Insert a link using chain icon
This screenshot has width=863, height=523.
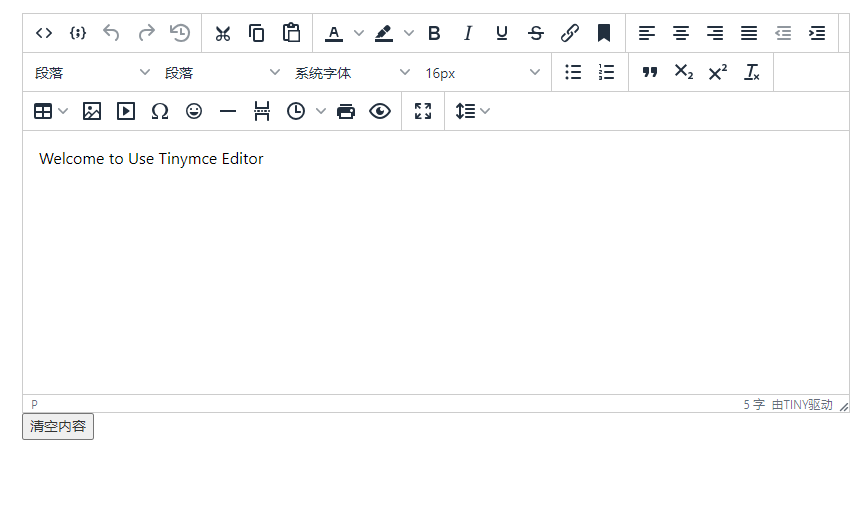tap(570, 33)
